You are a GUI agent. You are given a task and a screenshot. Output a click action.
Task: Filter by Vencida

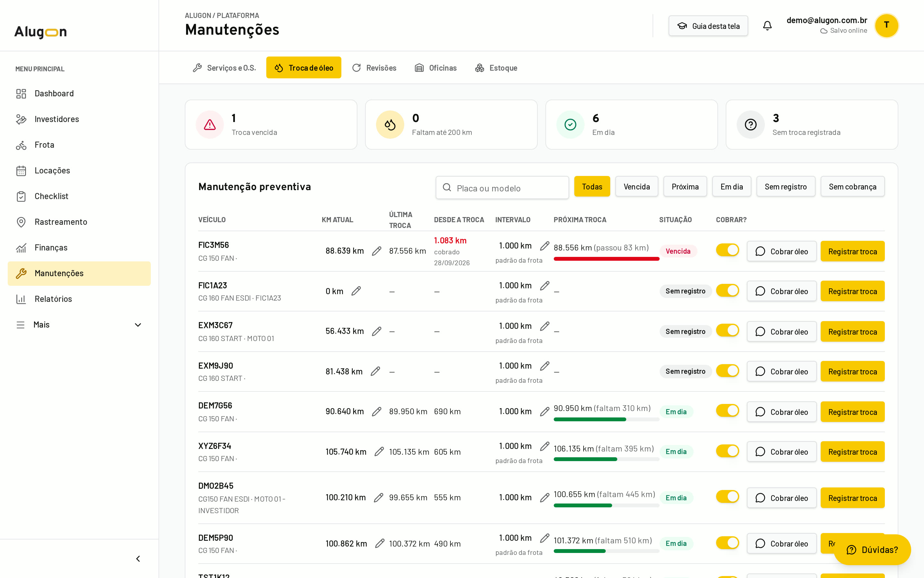(x=637, y=187)
